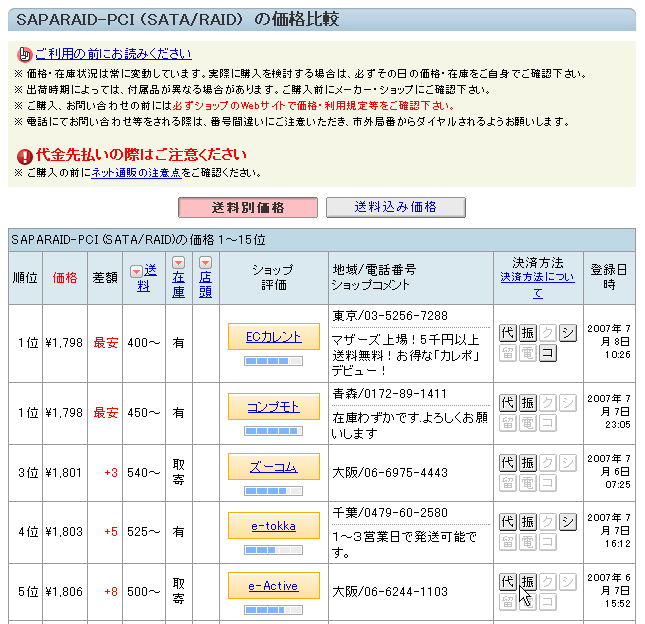Viewport: 645px width, 624px height.
Task: Click the 振 payment icon in ズーコム row
Action: [528, 463]
